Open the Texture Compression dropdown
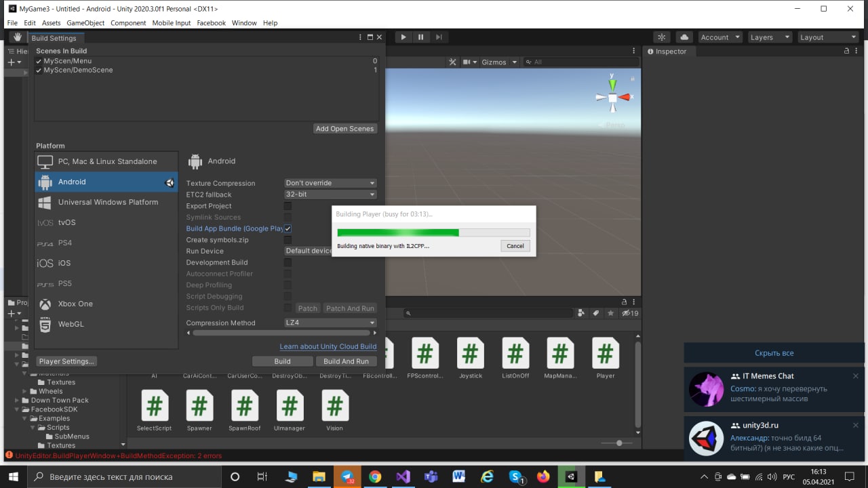868x488 pixels. tap(330, 183)
